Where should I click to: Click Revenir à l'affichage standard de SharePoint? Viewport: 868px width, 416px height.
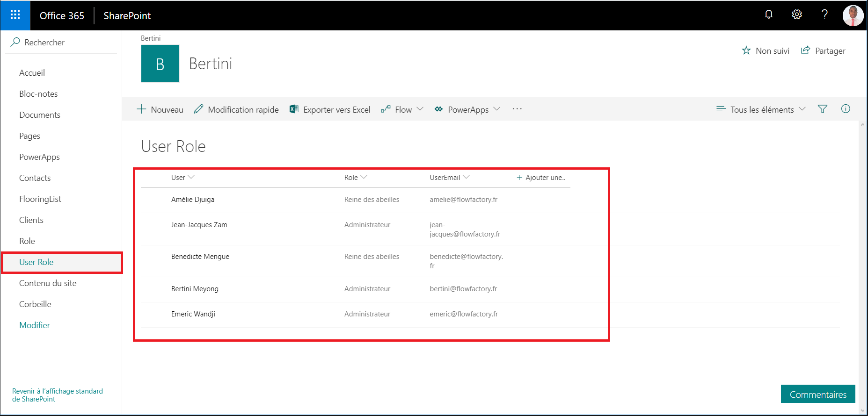click(58, 395)
